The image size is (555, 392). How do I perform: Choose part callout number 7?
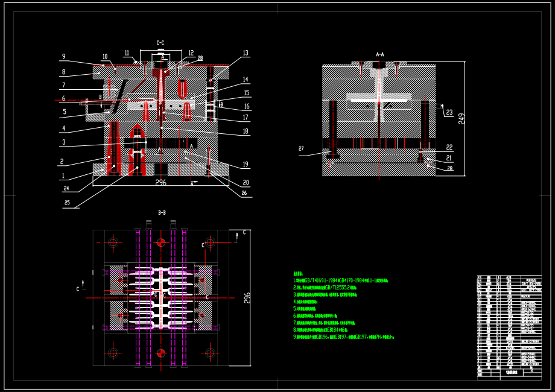(x=64, y=85)
